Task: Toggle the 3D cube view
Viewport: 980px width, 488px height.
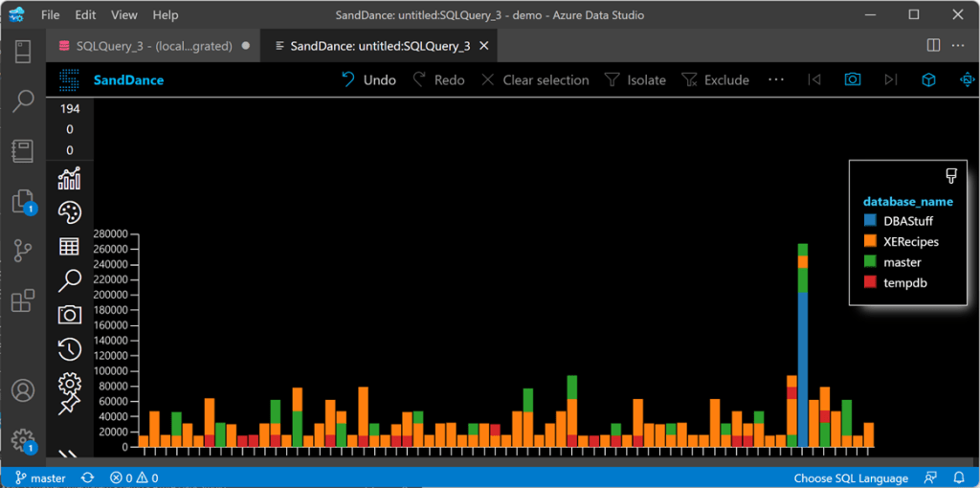Action: coord(928,80)
